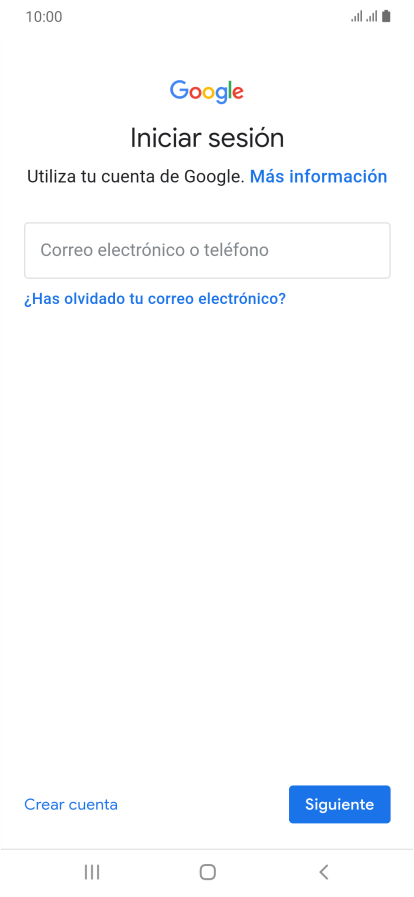Tap the green l in Google logo

[x=231, y=90]
